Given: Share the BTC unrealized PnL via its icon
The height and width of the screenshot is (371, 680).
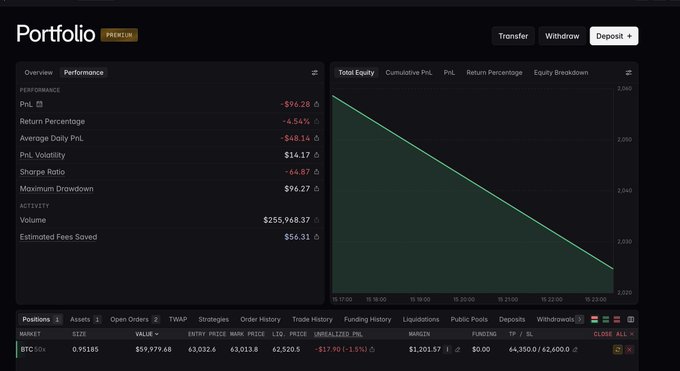Looking at the screenshot, I should click(372, 349).
